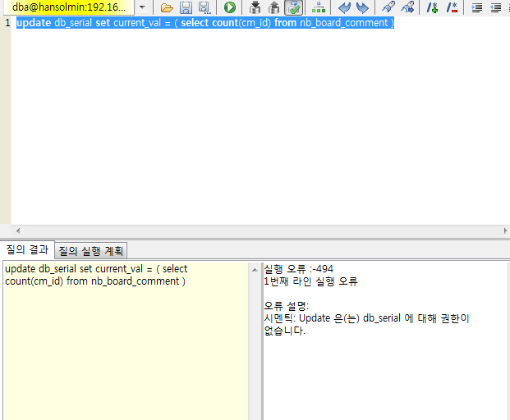Viewport: 510px width, 420px height.
Task: Open the dba@hansolmin connection dropdown
Action: pos(142,7)
